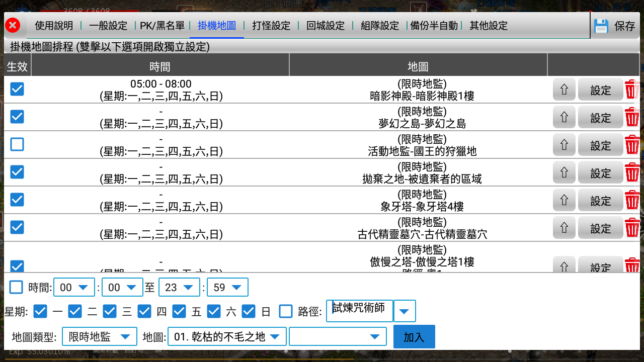Switch to the 打怪設定 tab
Viewport: 644px width, 362px height.
tap(272, 26)
